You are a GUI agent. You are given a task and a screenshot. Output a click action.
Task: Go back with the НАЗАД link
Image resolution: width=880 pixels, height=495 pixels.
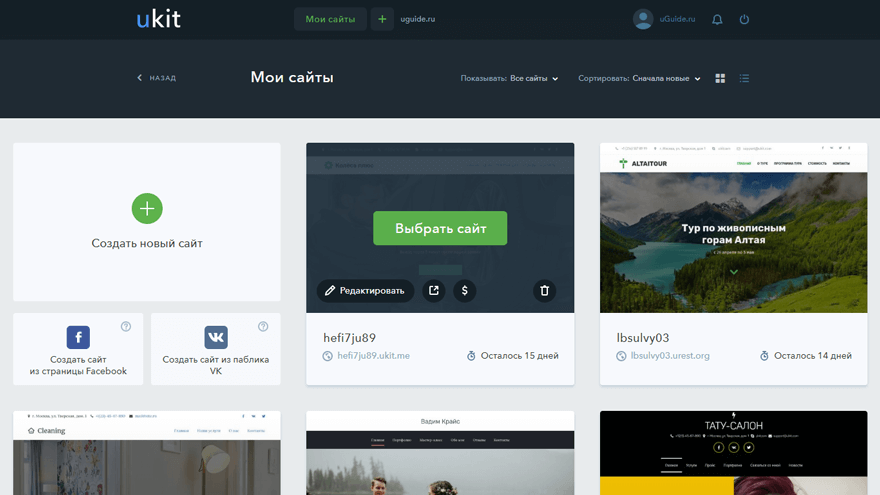[x=157, y=78]
